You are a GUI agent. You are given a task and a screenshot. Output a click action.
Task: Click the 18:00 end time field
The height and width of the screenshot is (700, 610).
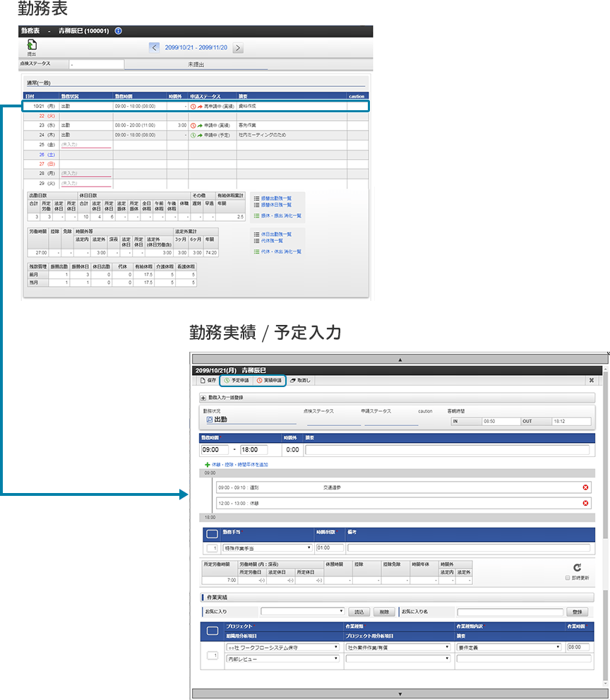tap(254, 449)
